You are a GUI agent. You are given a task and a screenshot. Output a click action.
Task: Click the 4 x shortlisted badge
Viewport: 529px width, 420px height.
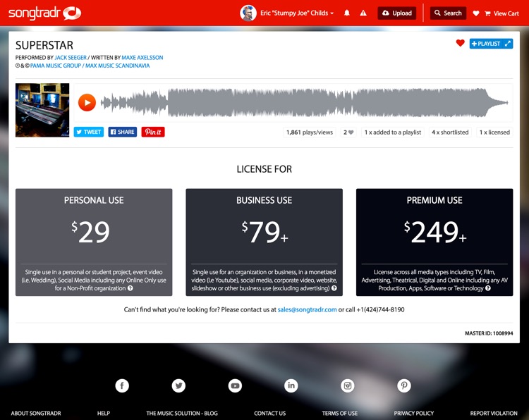tap(450, 132)
